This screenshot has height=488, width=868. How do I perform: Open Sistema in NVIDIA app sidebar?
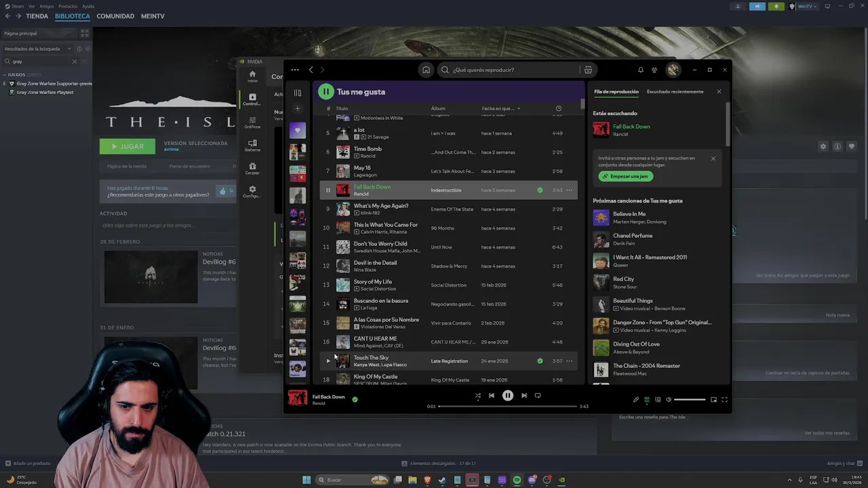pyautogui.click(x=252, y=145)
